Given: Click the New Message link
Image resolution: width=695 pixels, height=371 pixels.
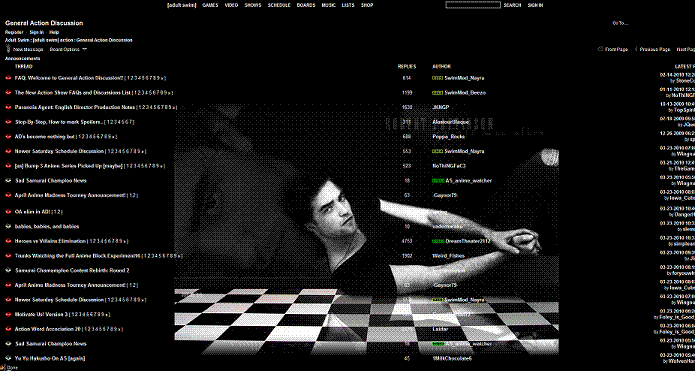Looking at the screenshot, I should (28, 49).
